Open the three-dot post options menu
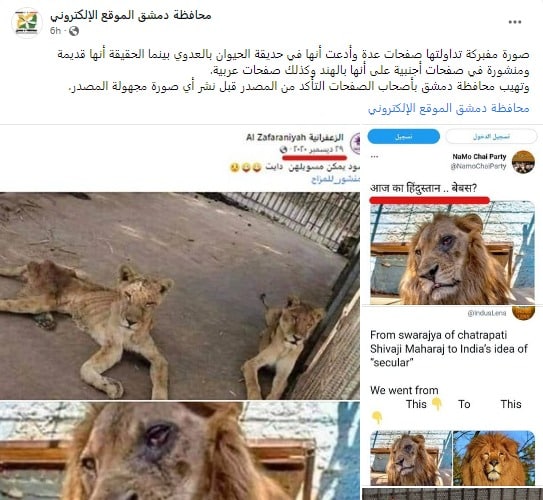Image resolution: width=543 pixels, height=500 pixels. click(515, 22)
